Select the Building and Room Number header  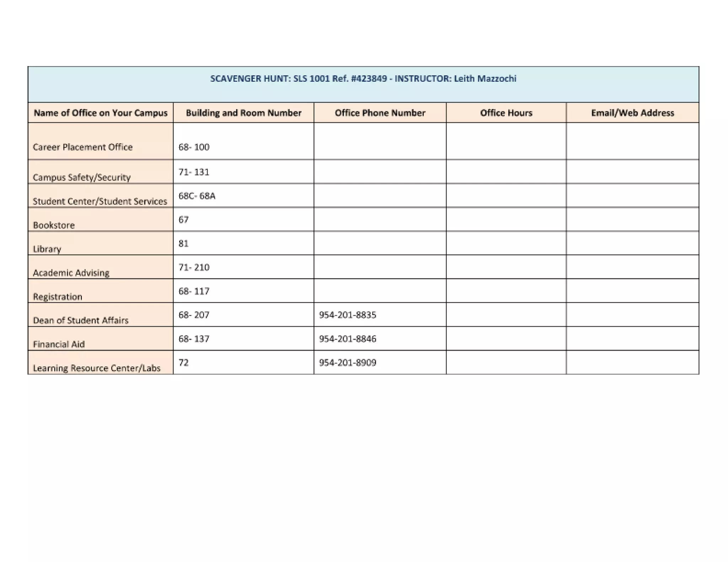pos(243,113)
